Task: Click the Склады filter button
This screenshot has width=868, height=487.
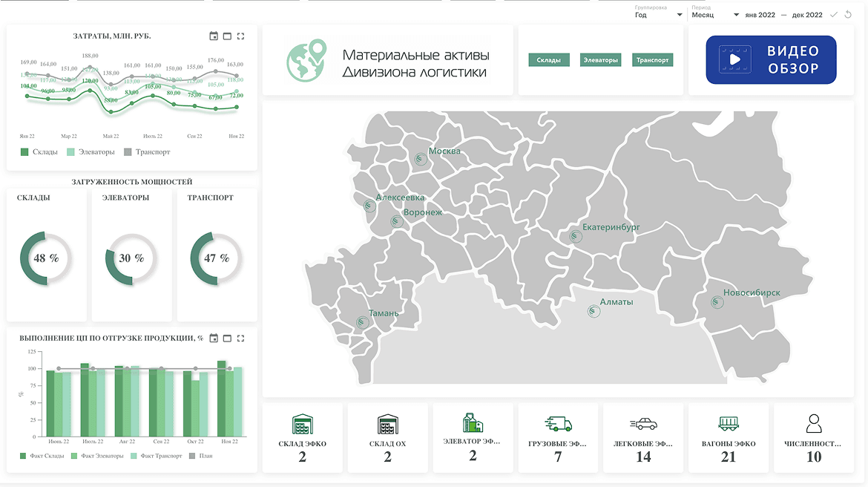Action: [548, 60]
